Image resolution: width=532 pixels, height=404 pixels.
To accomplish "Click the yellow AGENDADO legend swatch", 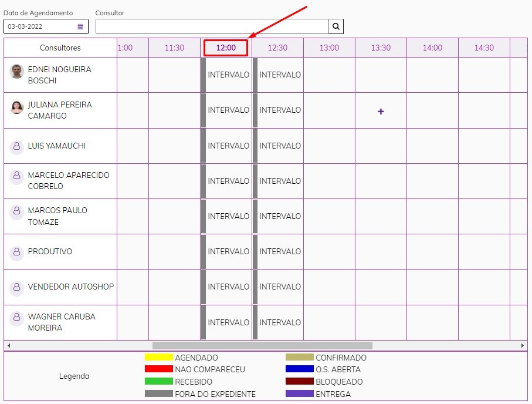I will pos(159,357).
